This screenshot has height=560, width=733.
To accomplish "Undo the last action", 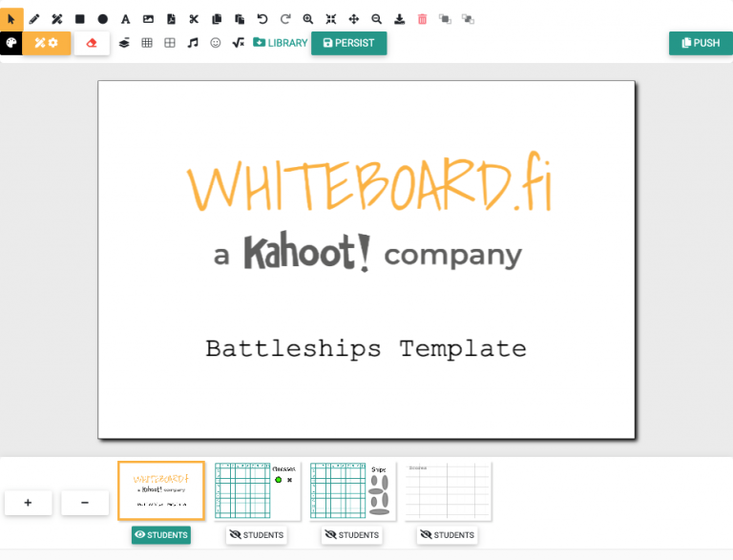I will (262, 19).
